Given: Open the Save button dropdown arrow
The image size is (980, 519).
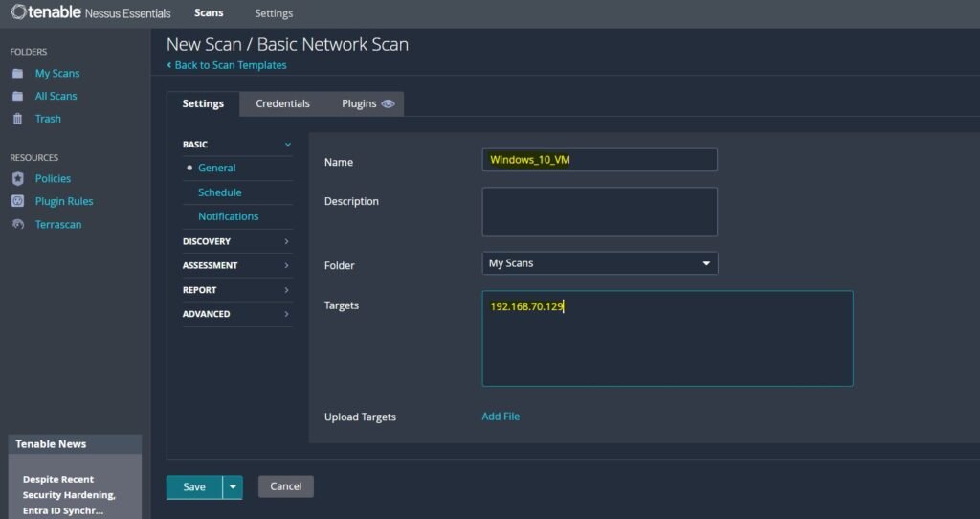Looking at the screenshot, I should [233, 486].
